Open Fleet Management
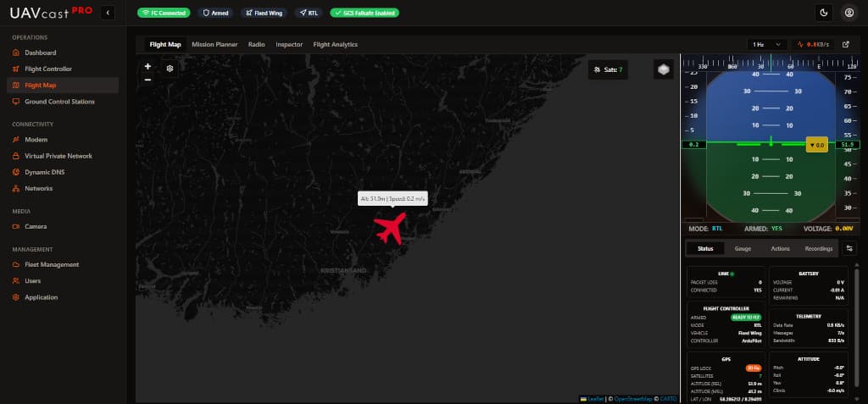This screenshot has height=404, width=868. (52, 264)
